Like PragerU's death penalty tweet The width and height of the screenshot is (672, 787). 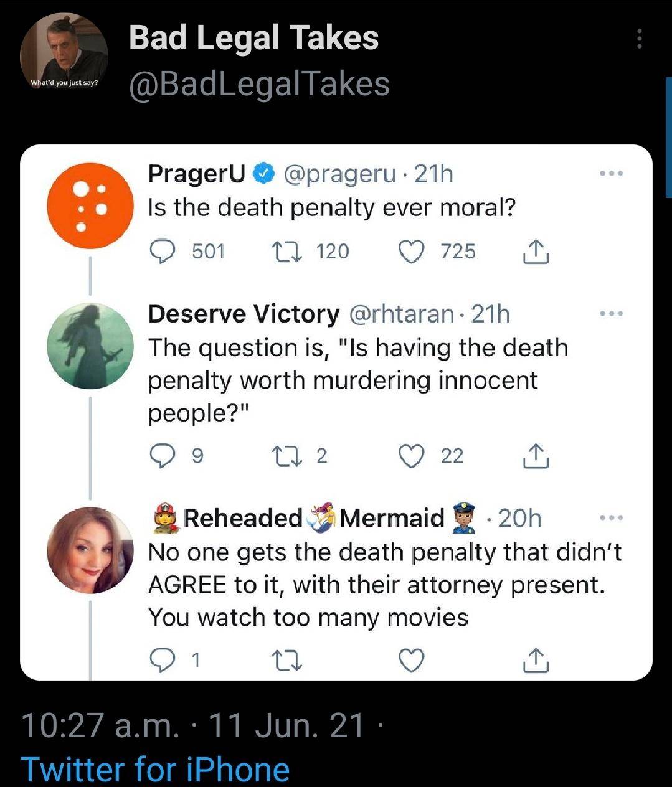point(412,251)
